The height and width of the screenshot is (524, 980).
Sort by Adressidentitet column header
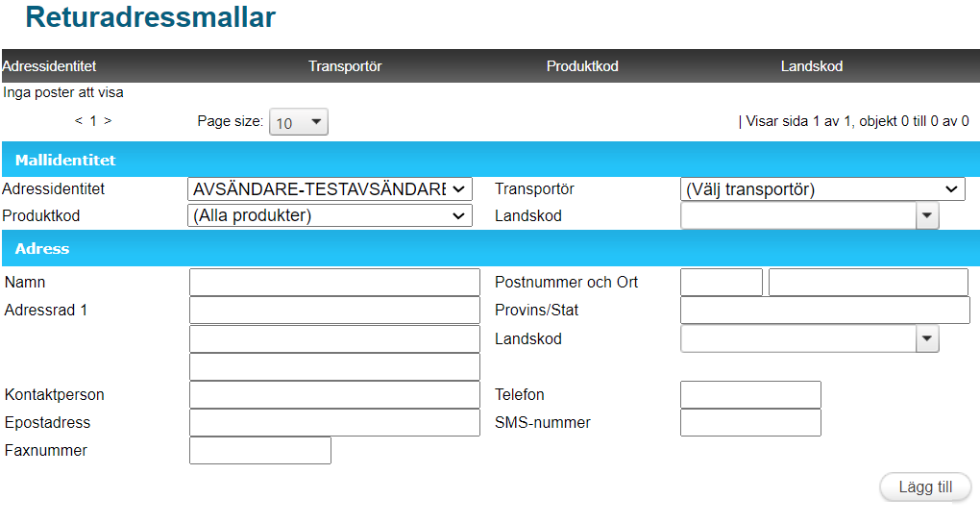coord(50,66)
